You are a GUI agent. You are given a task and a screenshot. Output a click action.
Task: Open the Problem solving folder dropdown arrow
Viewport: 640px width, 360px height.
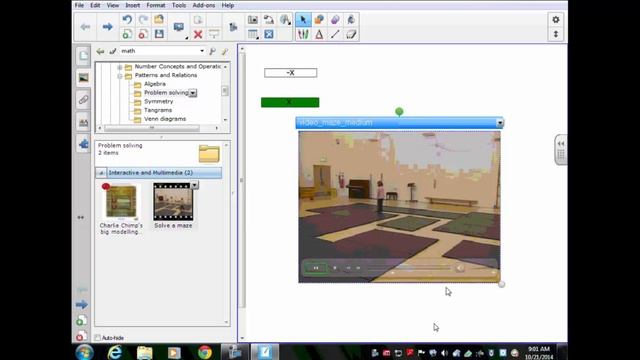(x=193, y=93)
